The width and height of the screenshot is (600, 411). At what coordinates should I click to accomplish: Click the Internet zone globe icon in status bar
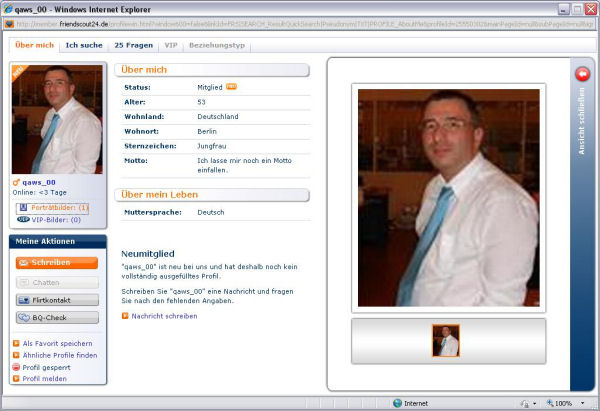pyautogui.click(x=398, y=403)
